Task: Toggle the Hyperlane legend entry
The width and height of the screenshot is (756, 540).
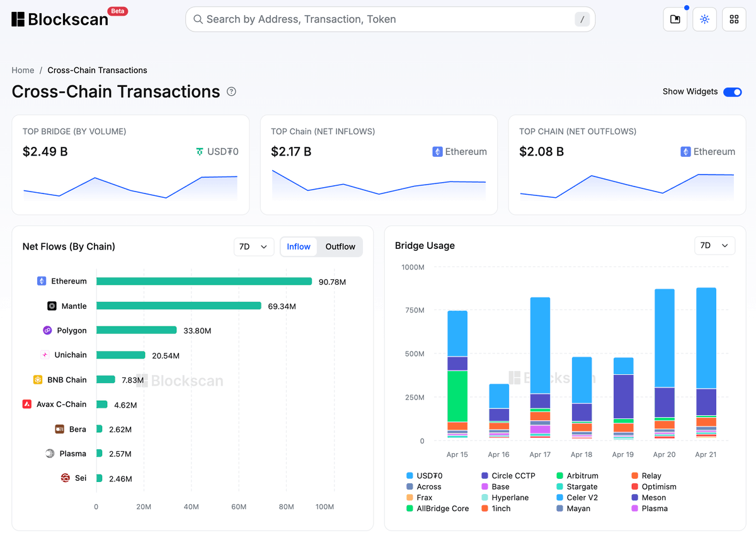Action: (x=506, y=497)
